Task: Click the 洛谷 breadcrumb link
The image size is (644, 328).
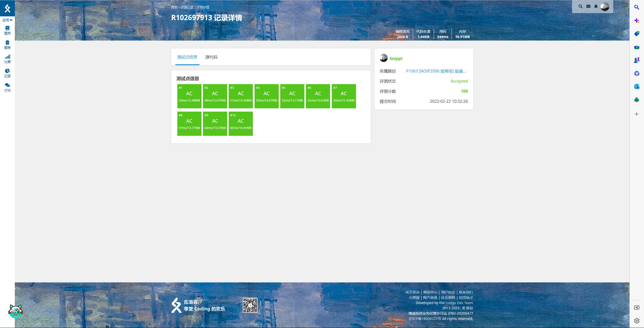Action: [174, 7]
